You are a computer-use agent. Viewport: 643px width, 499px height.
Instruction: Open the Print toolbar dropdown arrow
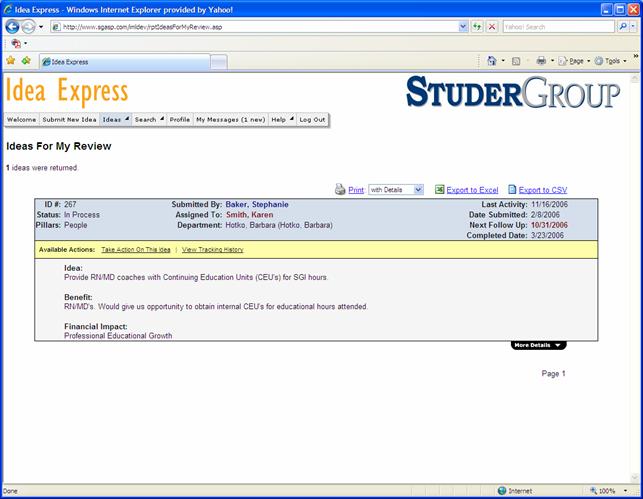(x=552, y=61)
